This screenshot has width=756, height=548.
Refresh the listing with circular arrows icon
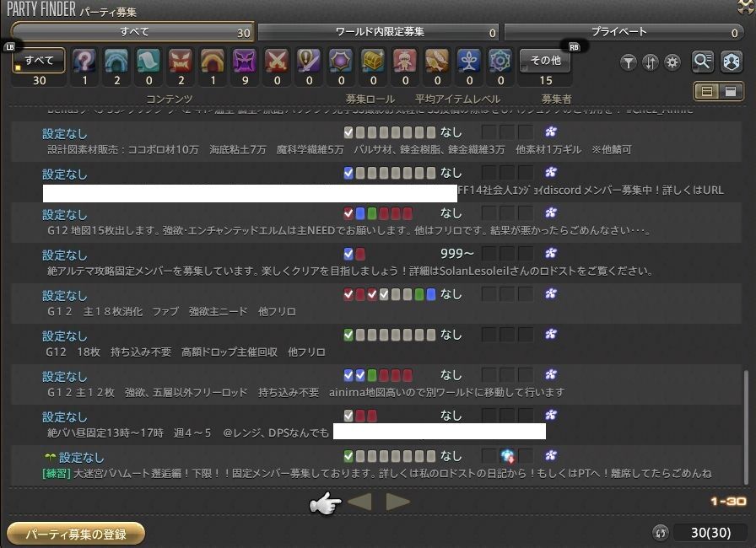661,533
